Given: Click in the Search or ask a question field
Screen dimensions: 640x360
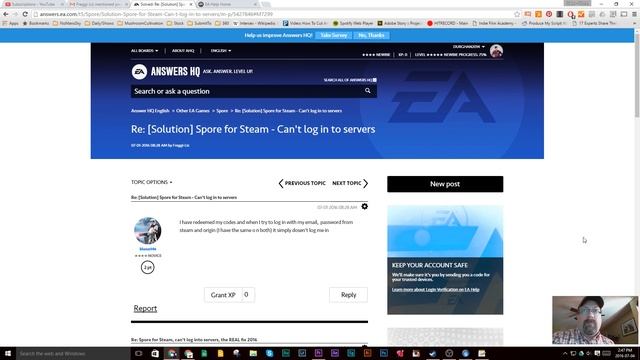Looking at the screenshot, I should (x=247, y=91).
